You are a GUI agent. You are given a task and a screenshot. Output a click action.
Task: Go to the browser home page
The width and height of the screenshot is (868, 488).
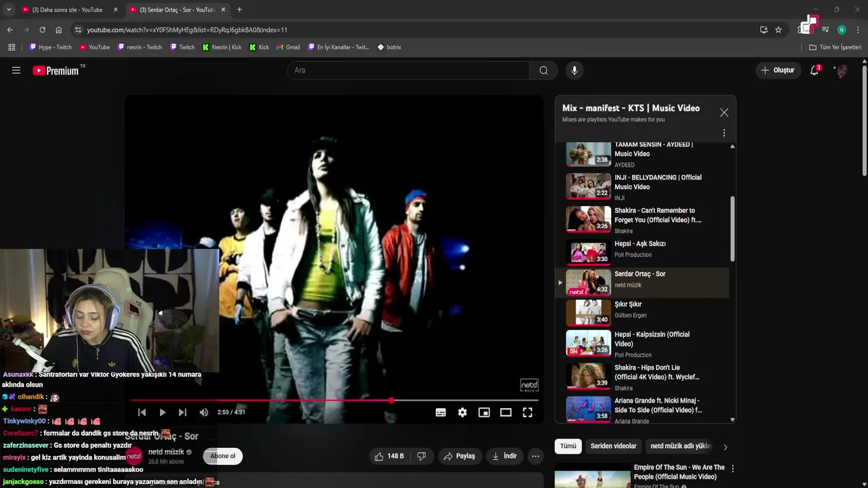coord(58,30)
